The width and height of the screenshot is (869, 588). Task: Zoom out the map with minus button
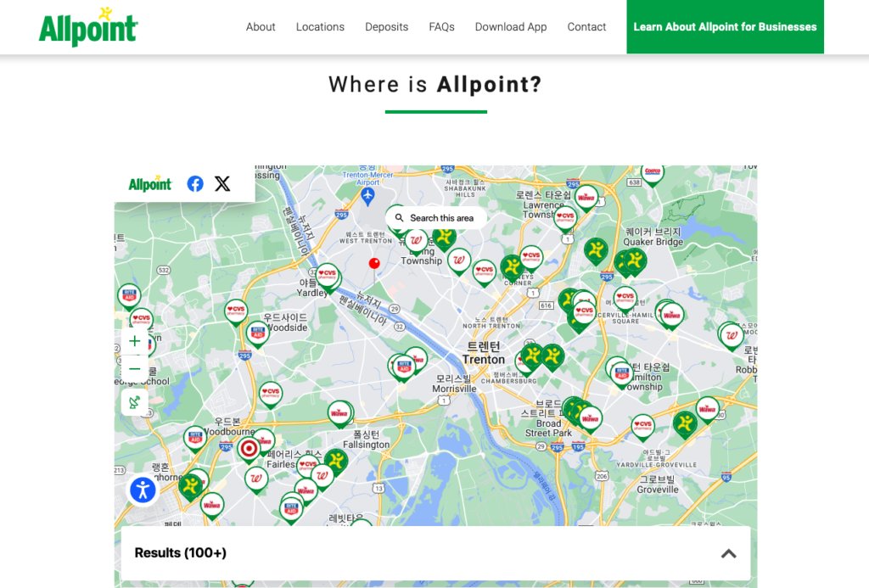coord(134,368)
